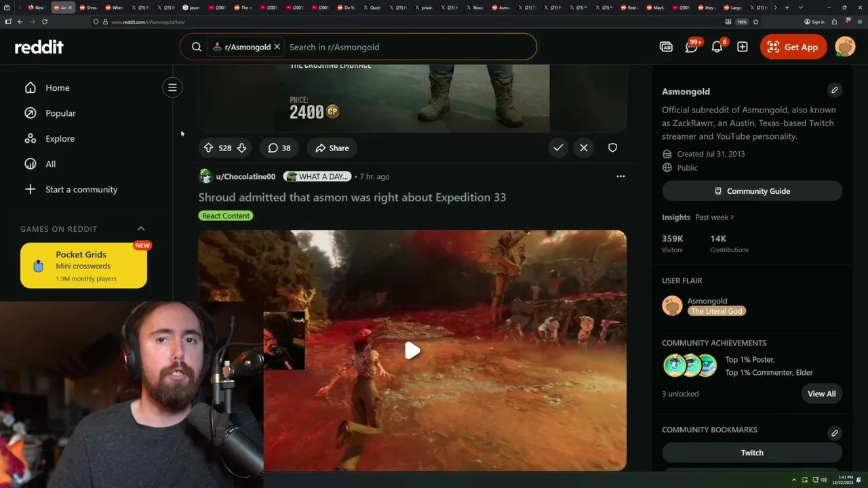Go back in the browser
The width and height of the screenshot is (868, 488).
point(20,22)
